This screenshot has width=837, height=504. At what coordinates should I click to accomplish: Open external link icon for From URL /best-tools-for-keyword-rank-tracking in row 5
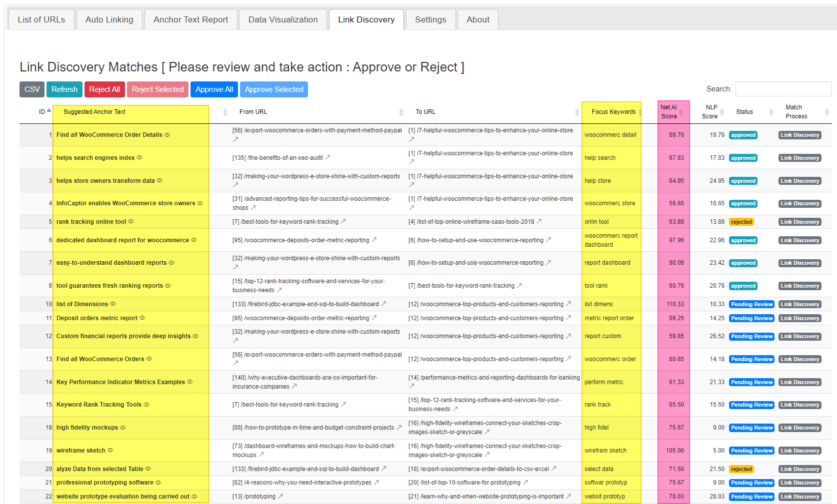(343, 221)
